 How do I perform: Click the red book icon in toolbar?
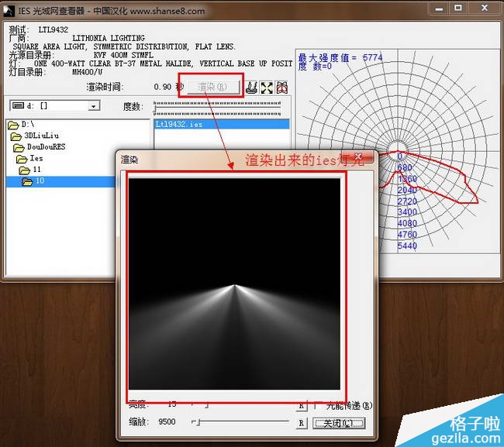pos(282,88)
